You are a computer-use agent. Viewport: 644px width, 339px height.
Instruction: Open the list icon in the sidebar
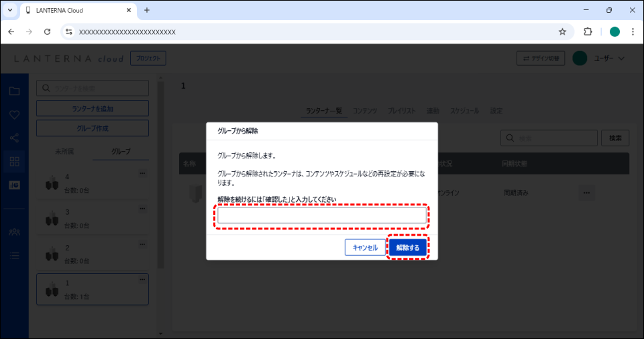(14, 255)
